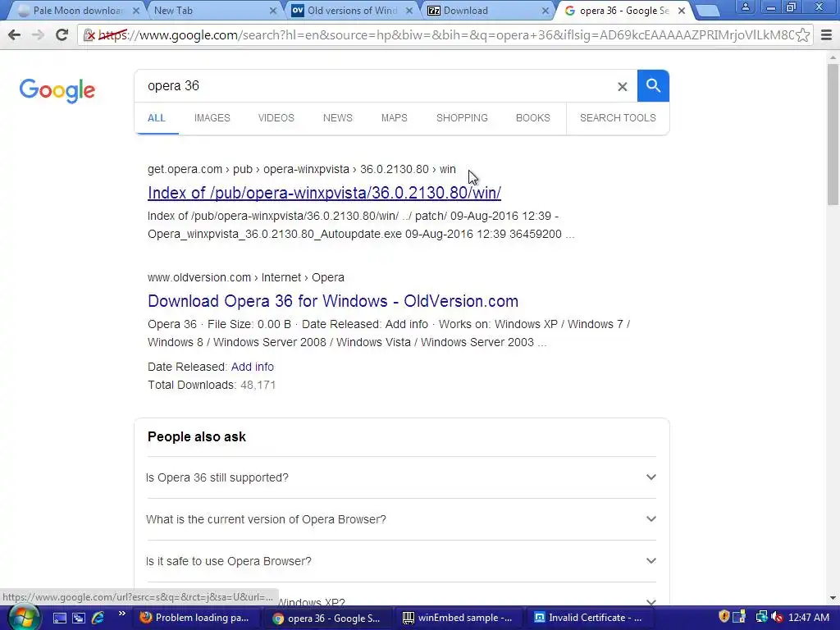Viewport: 840px width, 630px height.
Task: Expand 'Is it safe to use Opera' question
Action: (x=401, y=561)
